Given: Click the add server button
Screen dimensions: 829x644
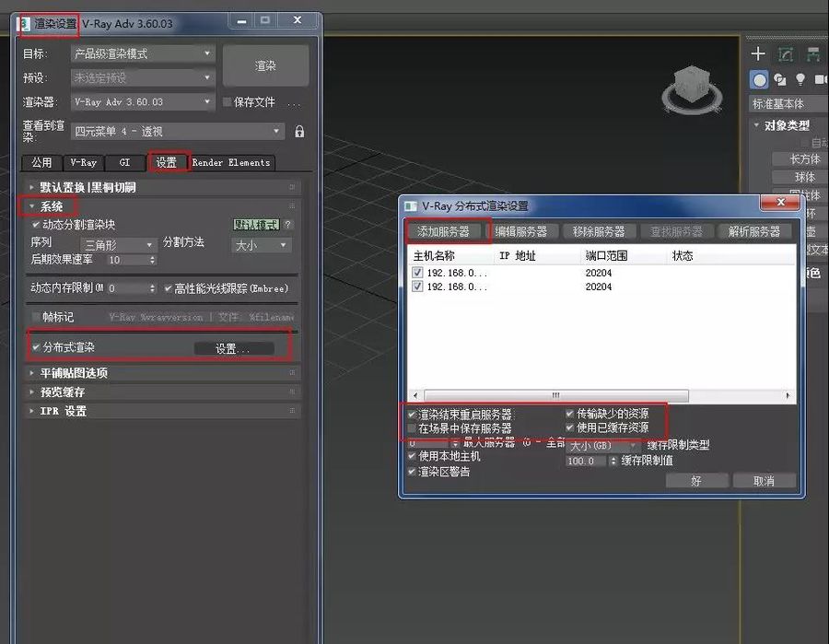Looking at the screenshot, I should click(x=443, y=231).
